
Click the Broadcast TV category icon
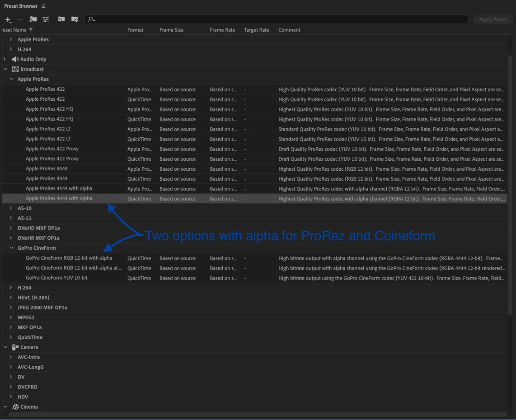click(x=15, y=69)
